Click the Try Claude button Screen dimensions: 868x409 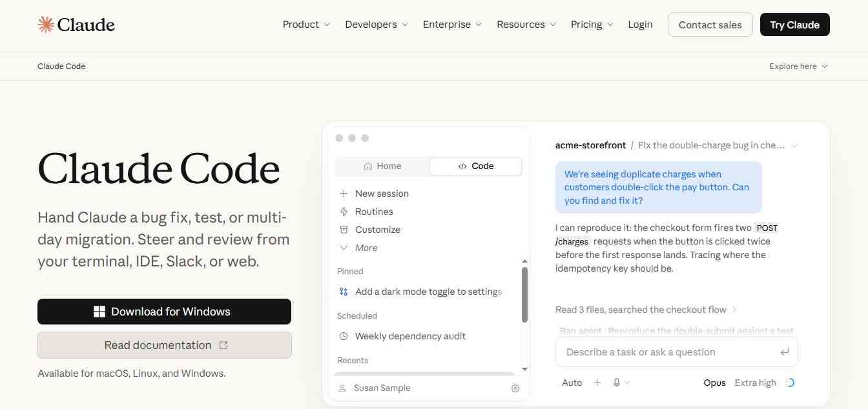point(795,25)
